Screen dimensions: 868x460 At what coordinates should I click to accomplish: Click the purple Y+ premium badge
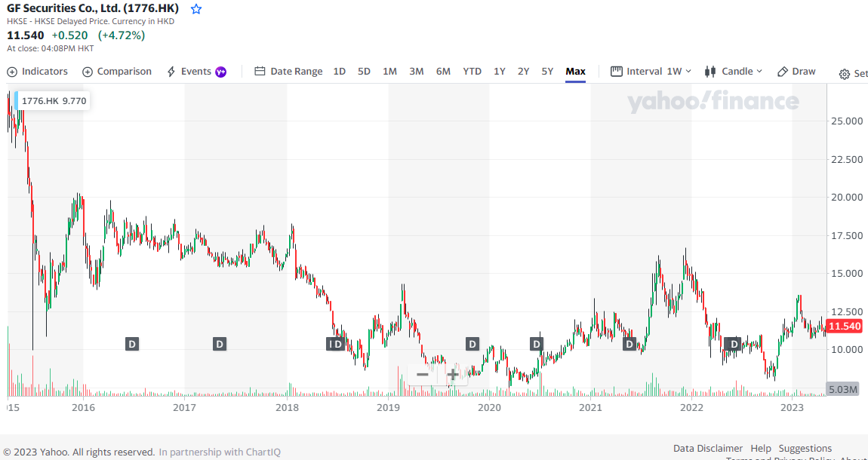(x=221, y=72)
